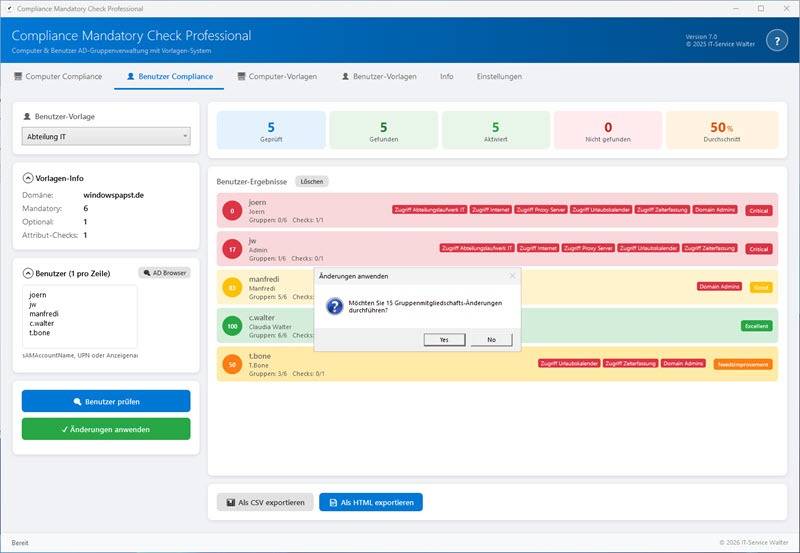Click the orange 50 score circle for t.bone
Screen dimensions: 800x553
232,365
